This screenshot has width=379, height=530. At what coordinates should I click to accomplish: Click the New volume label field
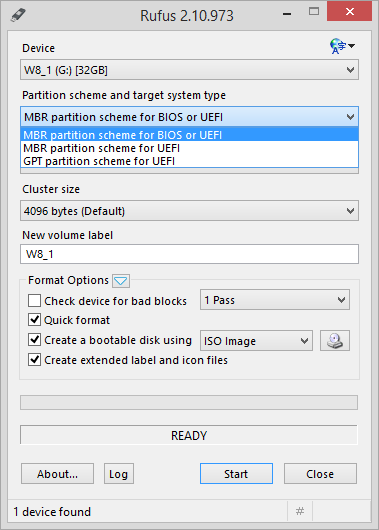(x=189, y=254)
